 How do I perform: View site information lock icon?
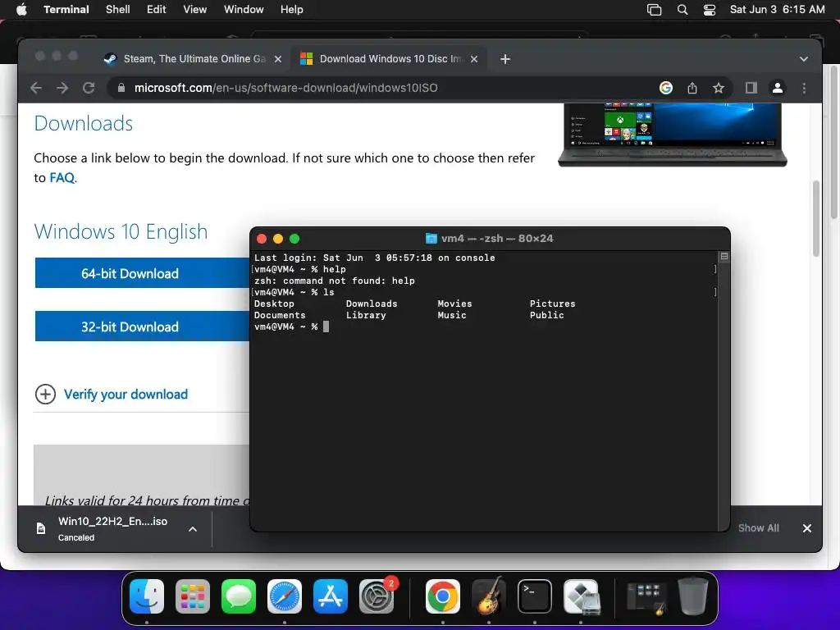tap(121, 88)
